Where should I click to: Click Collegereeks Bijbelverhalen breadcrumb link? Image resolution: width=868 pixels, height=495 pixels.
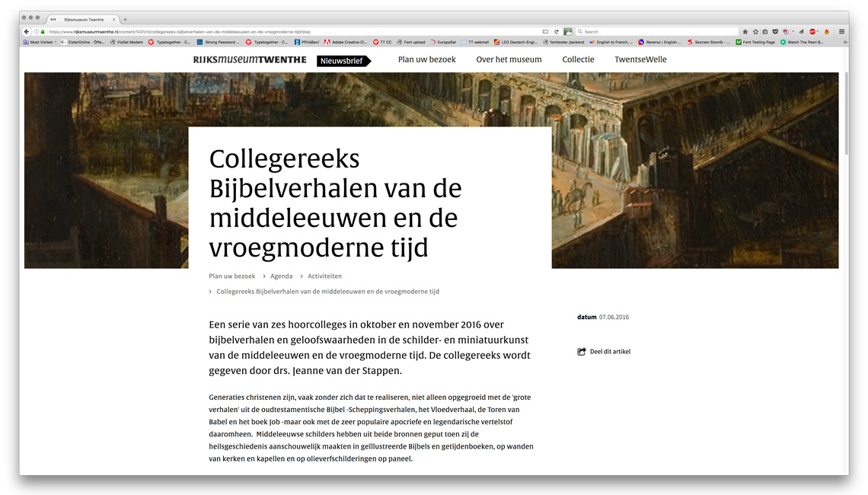tap(327, 291)
